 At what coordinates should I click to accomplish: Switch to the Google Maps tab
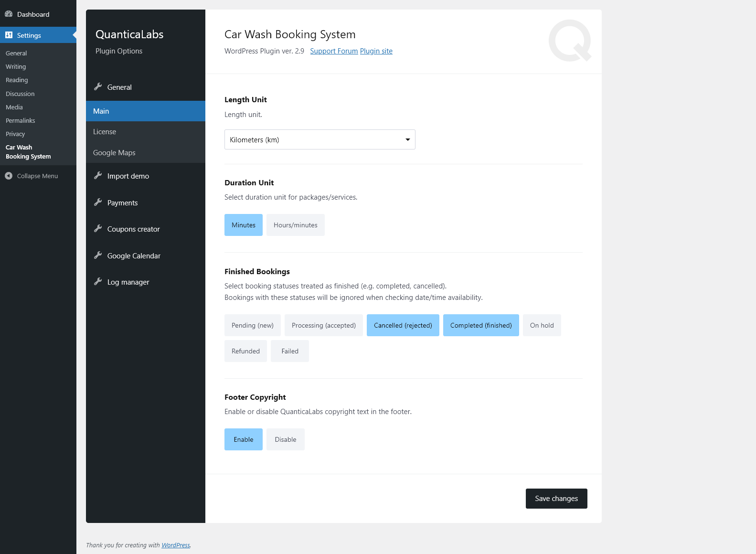114,153
